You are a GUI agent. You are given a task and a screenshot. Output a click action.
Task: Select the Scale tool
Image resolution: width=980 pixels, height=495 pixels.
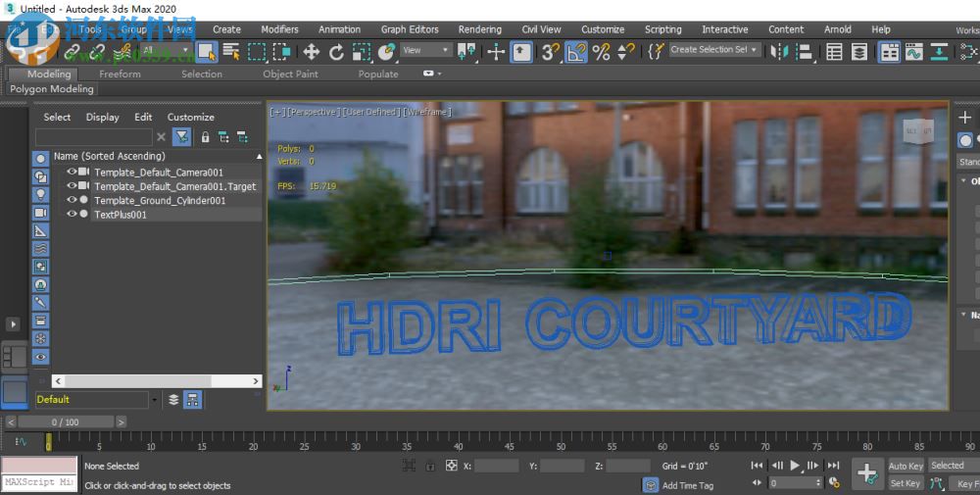pos(362,52)
